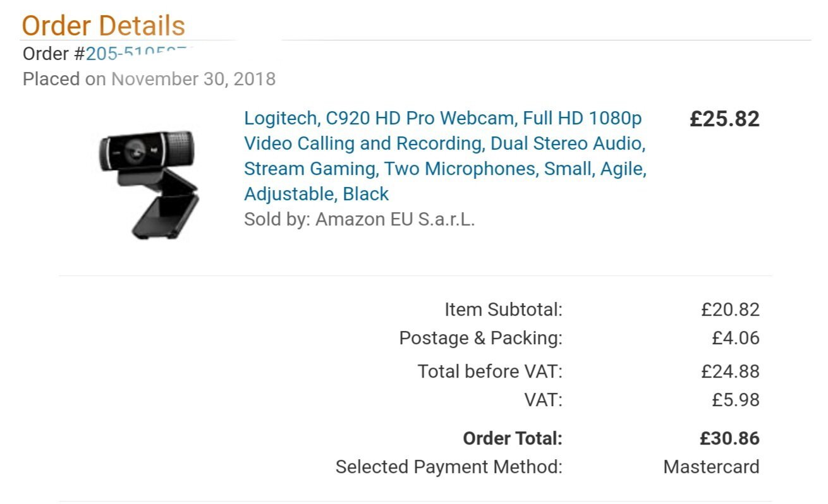Click the £24.88 pre-VAT amount
The image size is (828, 504).
coord(730,371)
